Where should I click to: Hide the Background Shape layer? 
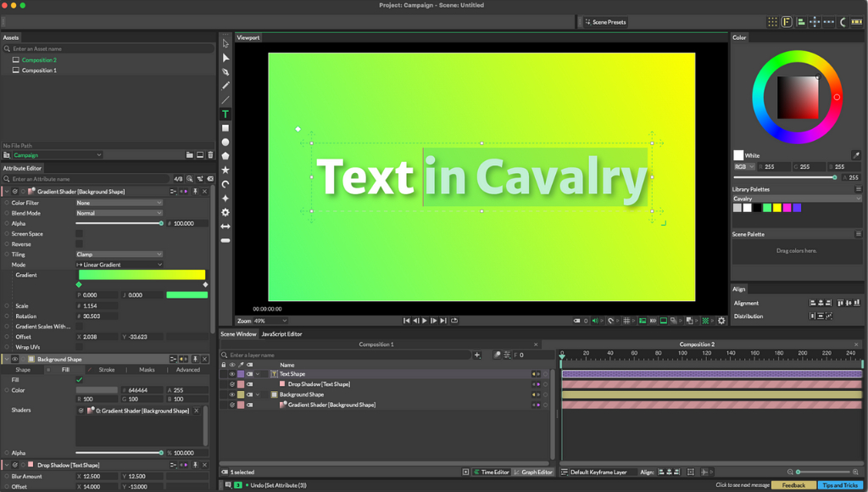pyautogui.click(x=232, y=394)
